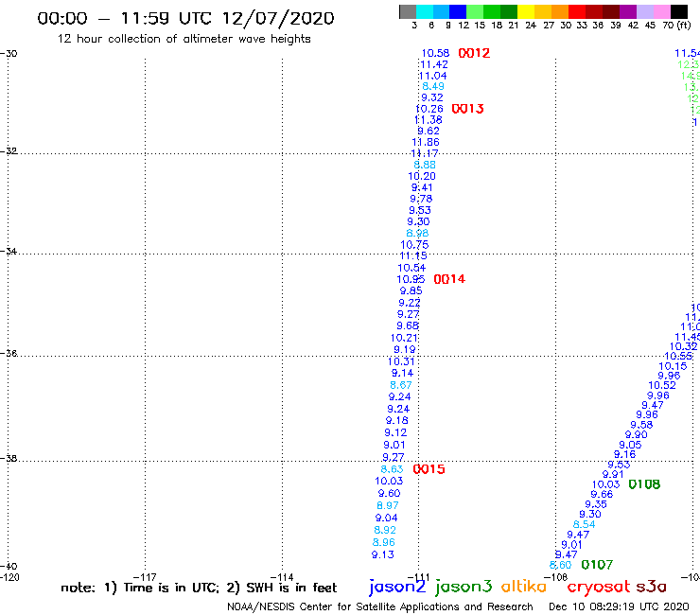Select the red 0015 time marker
Image resolution: width=700 pixels, height=615 pixels.
coord(429,469)
